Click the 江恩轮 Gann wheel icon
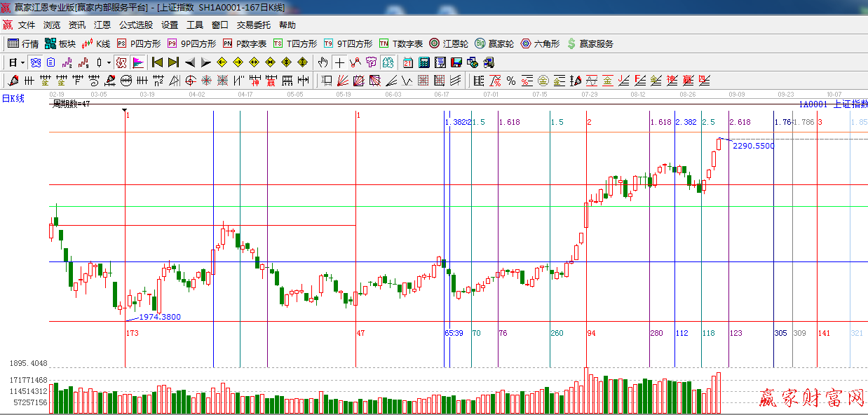The height and width of the screenshot is (415, 868). point(435,43)
